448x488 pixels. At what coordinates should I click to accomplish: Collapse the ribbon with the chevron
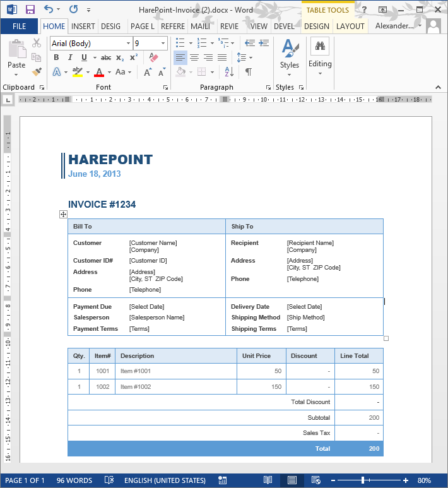438,87
